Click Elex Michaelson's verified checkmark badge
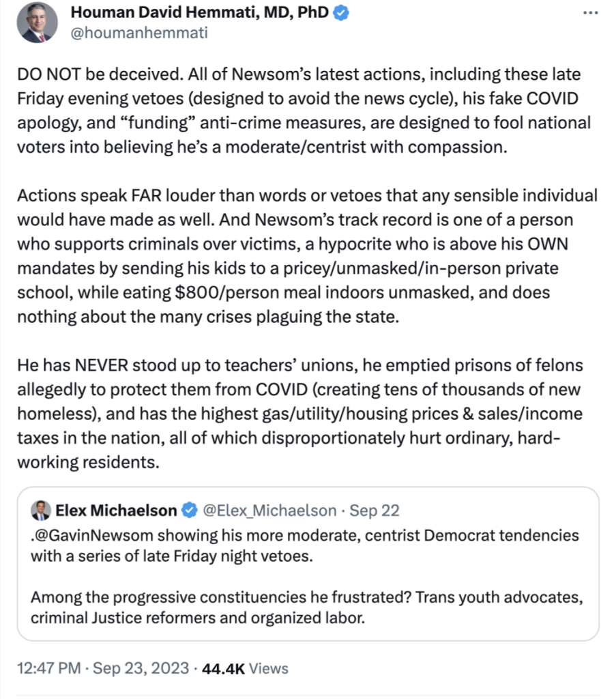 [190, 511]
